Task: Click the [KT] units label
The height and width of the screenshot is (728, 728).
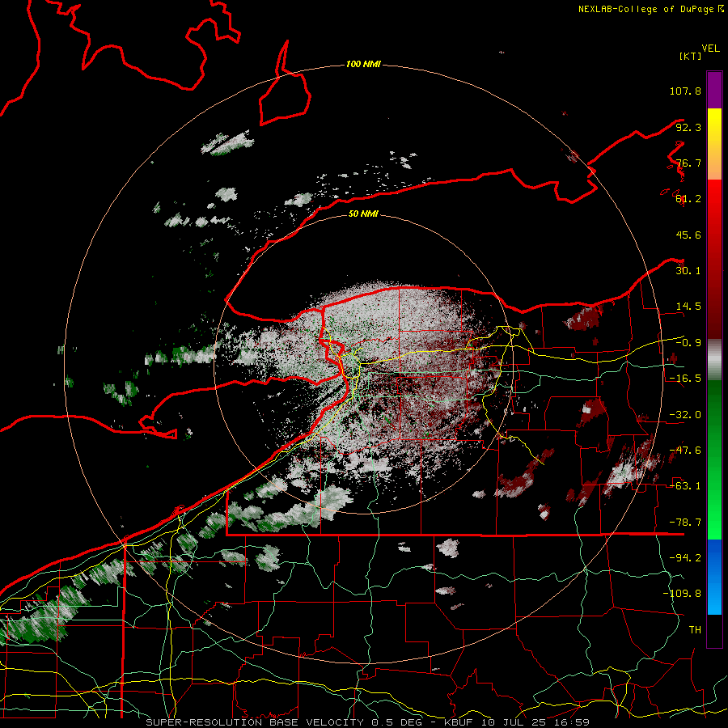Action: [x=690, y=56]
